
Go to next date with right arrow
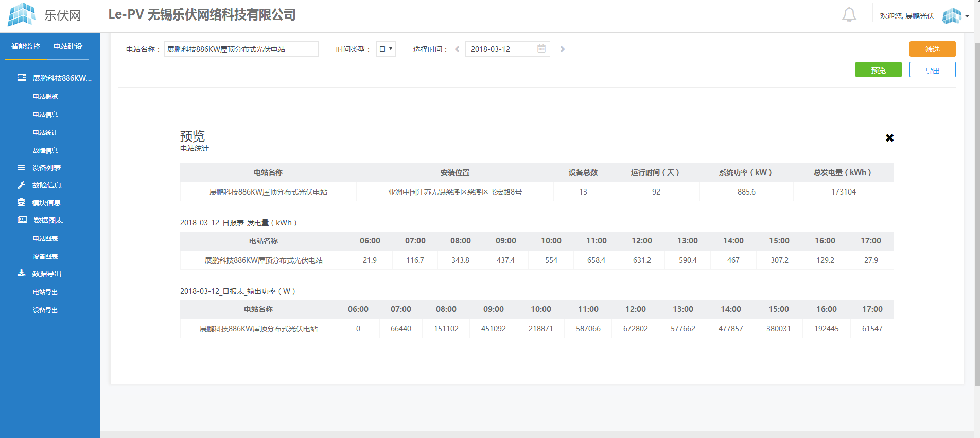[563, 49]
